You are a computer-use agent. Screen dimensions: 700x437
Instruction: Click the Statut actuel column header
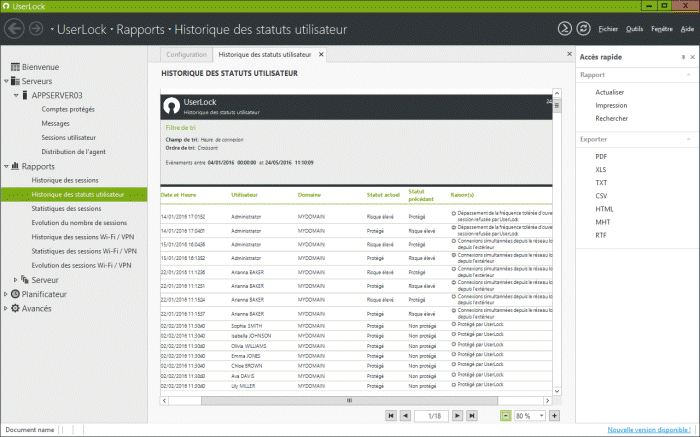[383, 195]
